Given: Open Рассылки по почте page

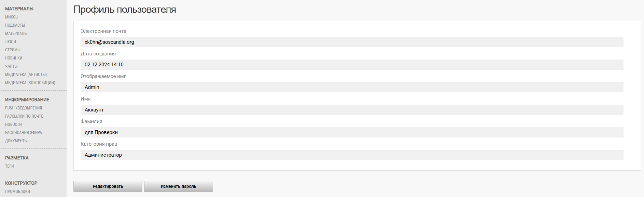Looking at the screenshot, I should coord(24,116).
